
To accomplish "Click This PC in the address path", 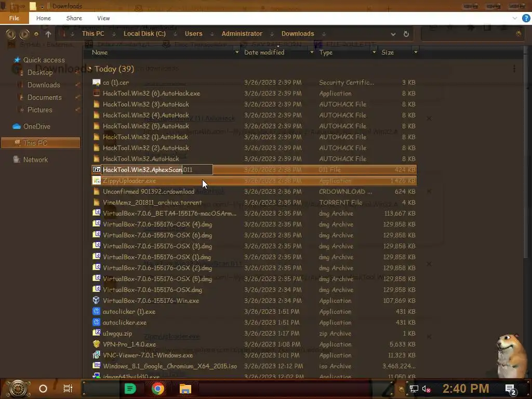I will coord(93,34).
